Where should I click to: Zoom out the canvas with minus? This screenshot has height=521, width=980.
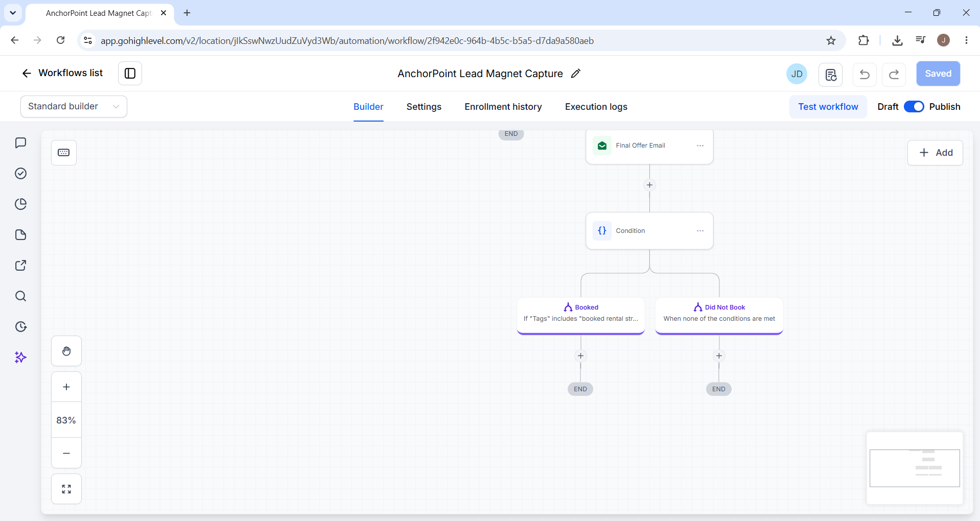coord(66,453)
